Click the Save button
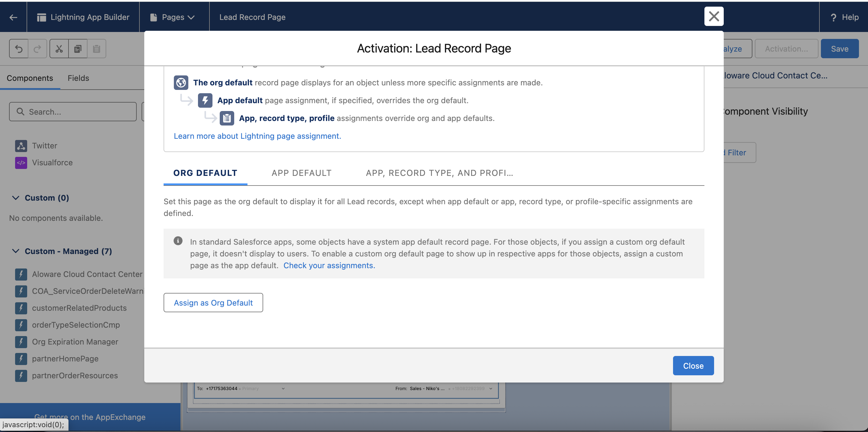The width and height of the screenshot is (868, 432). click(839, 49)
